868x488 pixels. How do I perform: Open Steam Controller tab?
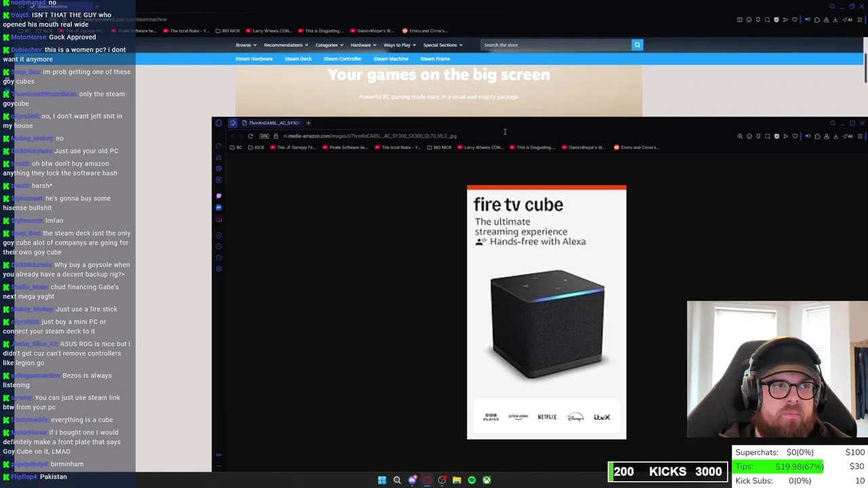coord(342,59)
